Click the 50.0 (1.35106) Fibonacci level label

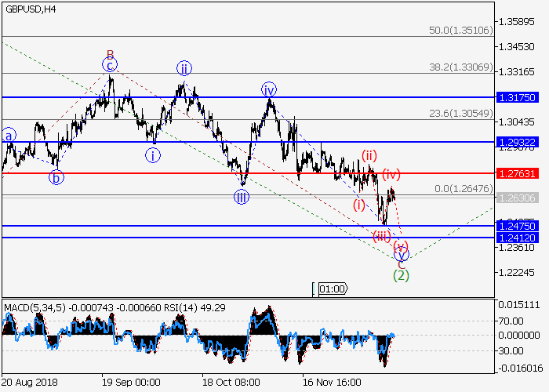click(x=460, y=30)
